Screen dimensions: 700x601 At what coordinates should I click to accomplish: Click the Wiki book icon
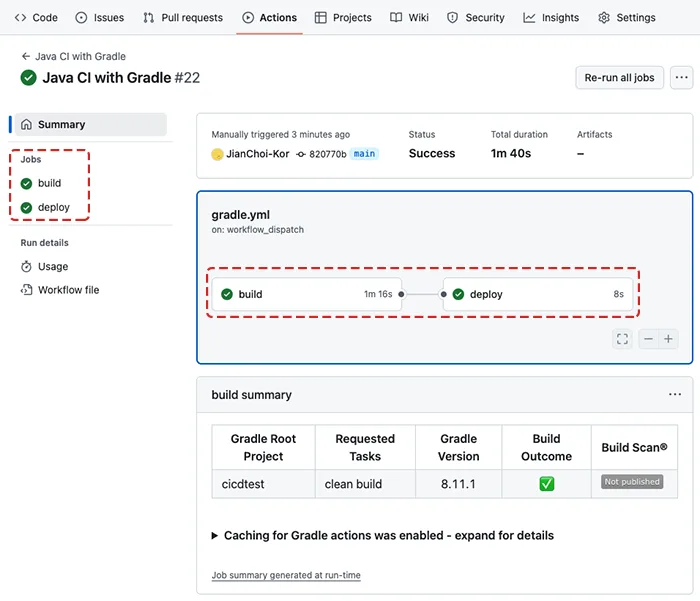(396, 17)
